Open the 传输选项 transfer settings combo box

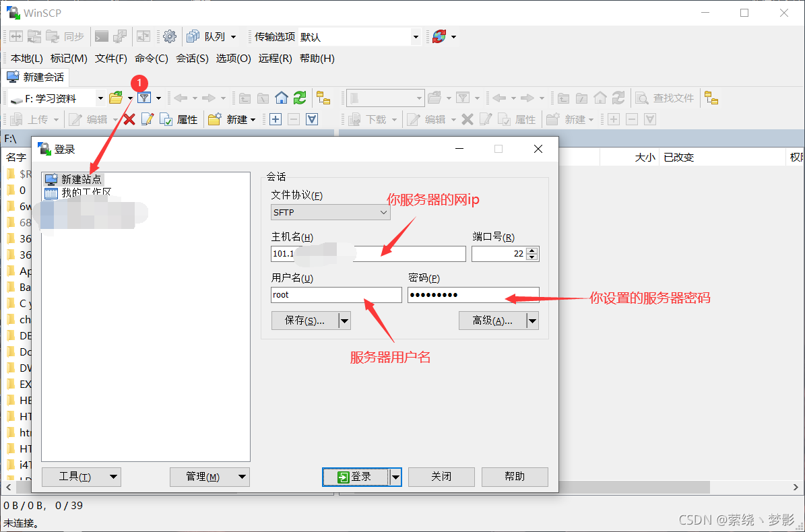click(359, 37)
